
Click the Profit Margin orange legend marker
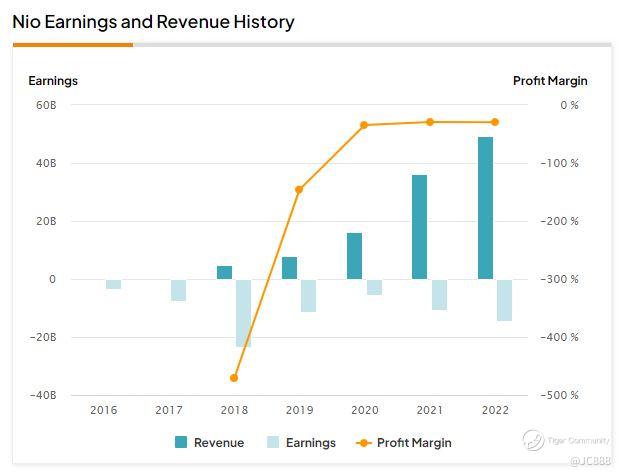[x=364, y=443]
